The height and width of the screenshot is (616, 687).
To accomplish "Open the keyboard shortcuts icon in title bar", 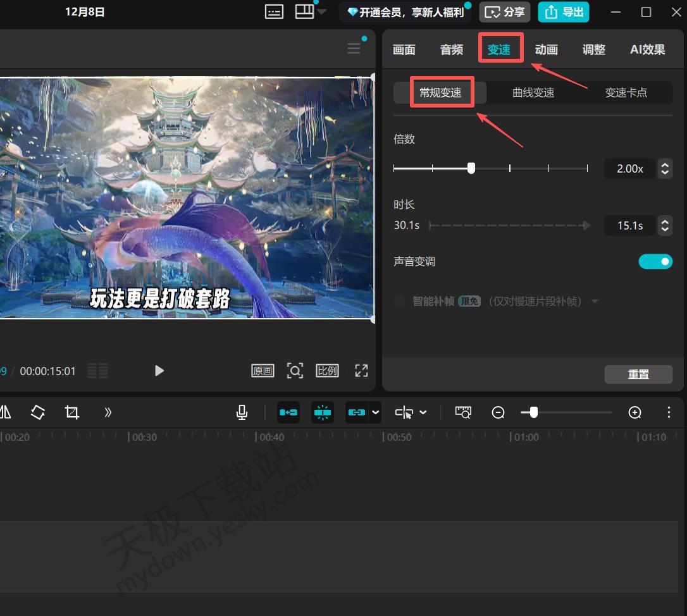I will click(274, 12).
